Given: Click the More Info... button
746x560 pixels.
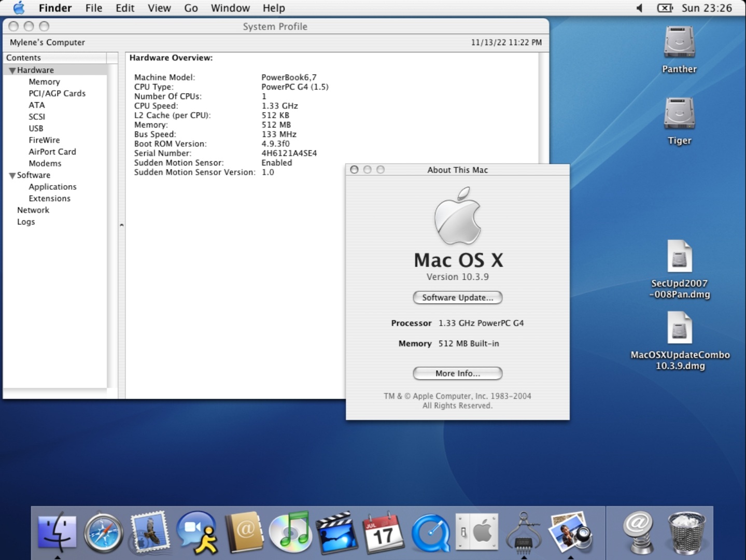Looking at the screenshot, I should tap(457, 373).
